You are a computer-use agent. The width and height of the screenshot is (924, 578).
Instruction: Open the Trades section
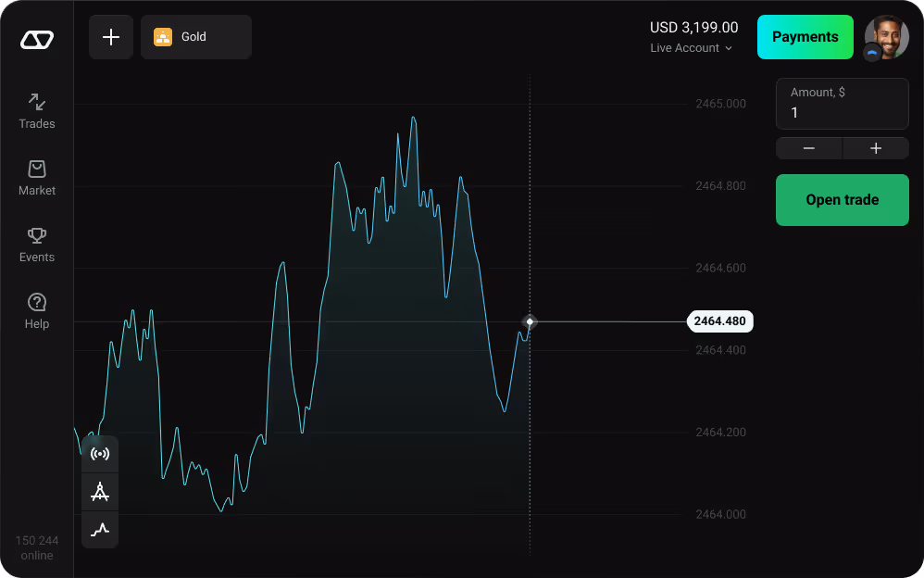pyautogui.click(x=37, y=110)
